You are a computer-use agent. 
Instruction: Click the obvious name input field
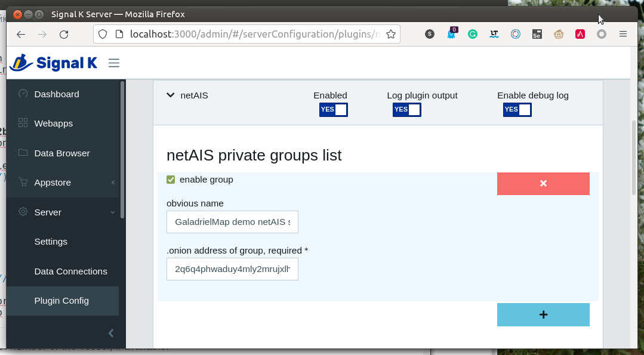coord(232,222)
